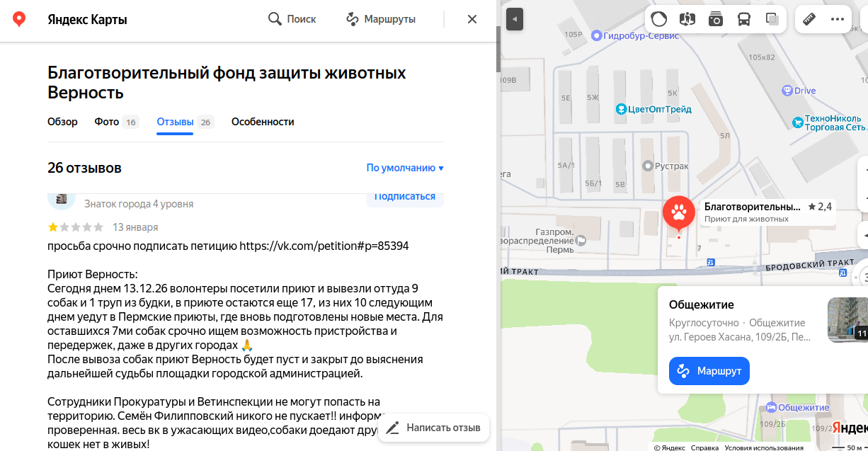
Task: Click the Яндекс Карты title text
Action: tap(87, 19)
